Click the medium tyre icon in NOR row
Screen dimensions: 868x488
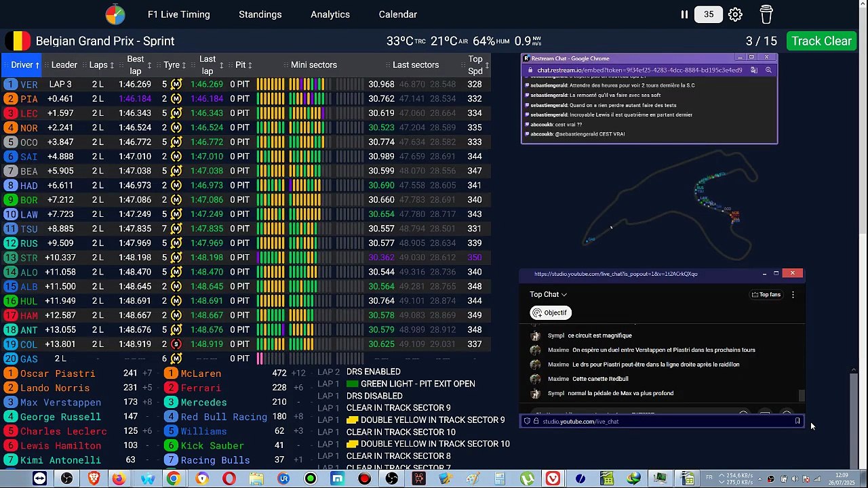pos(176,127)
